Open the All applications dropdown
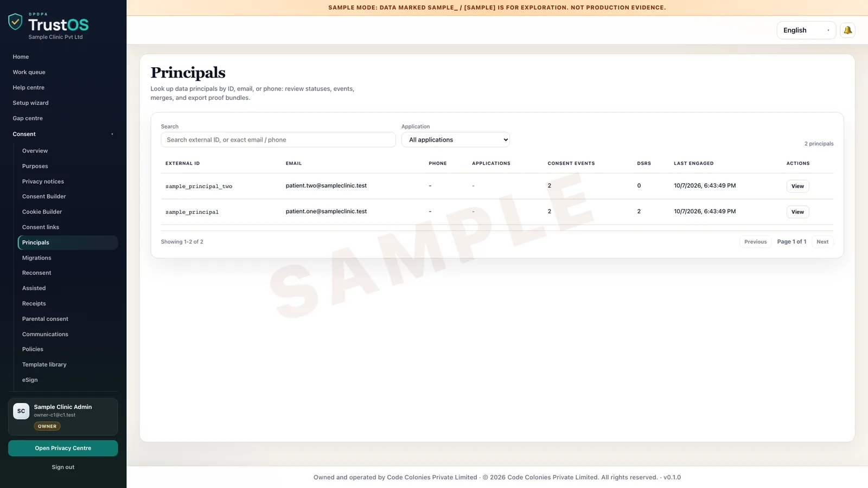 click(x=455, y=140)
